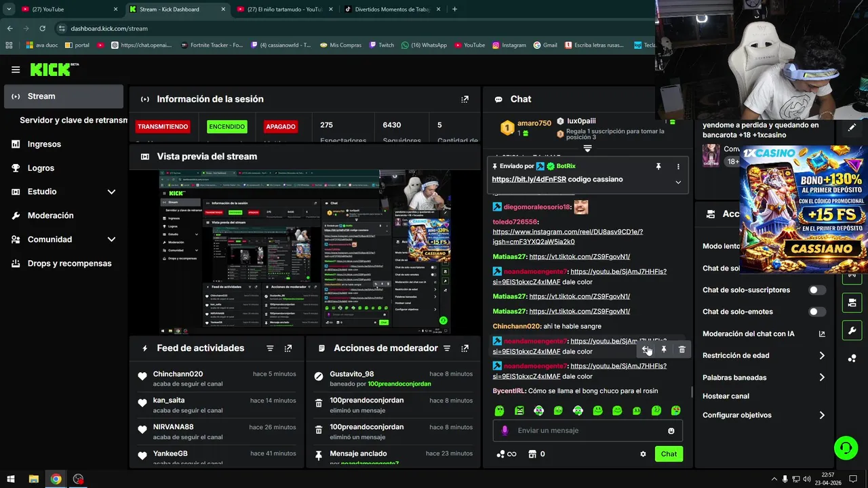Open Feed de actividades filter options

click(x=270, y=348)
